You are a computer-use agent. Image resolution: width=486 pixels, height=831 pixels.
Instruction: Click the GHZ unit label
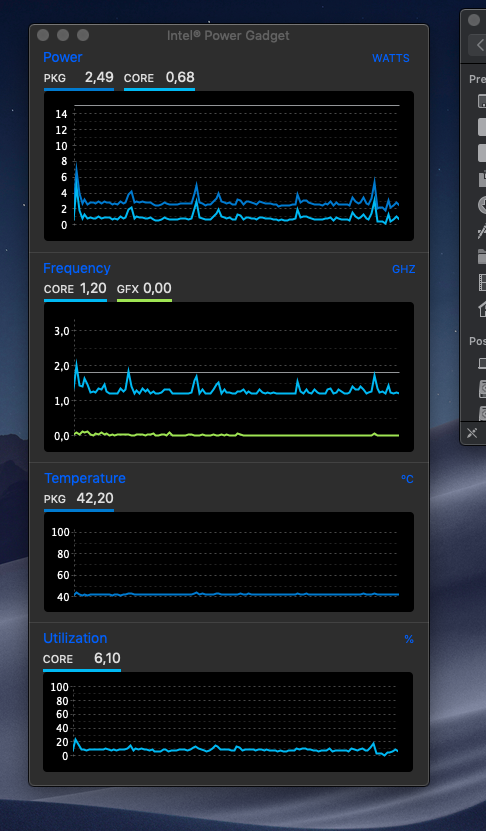point(403,269)
